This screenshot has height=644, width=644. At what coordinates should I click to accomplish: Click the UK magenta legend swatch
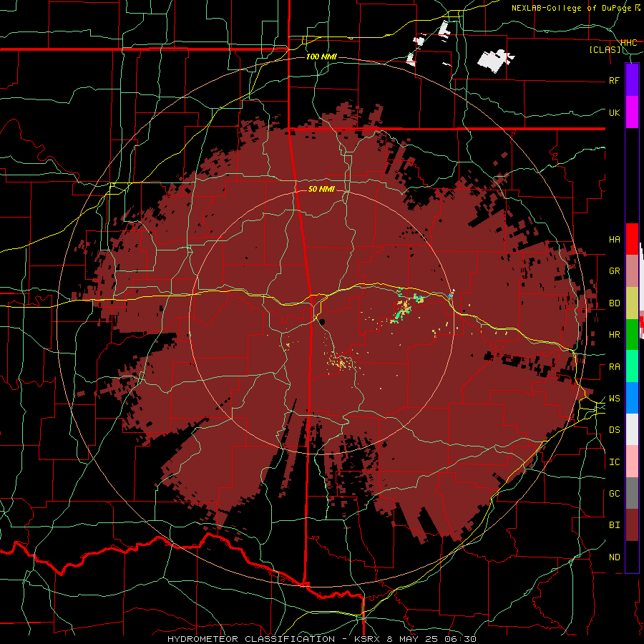[632, 112]
